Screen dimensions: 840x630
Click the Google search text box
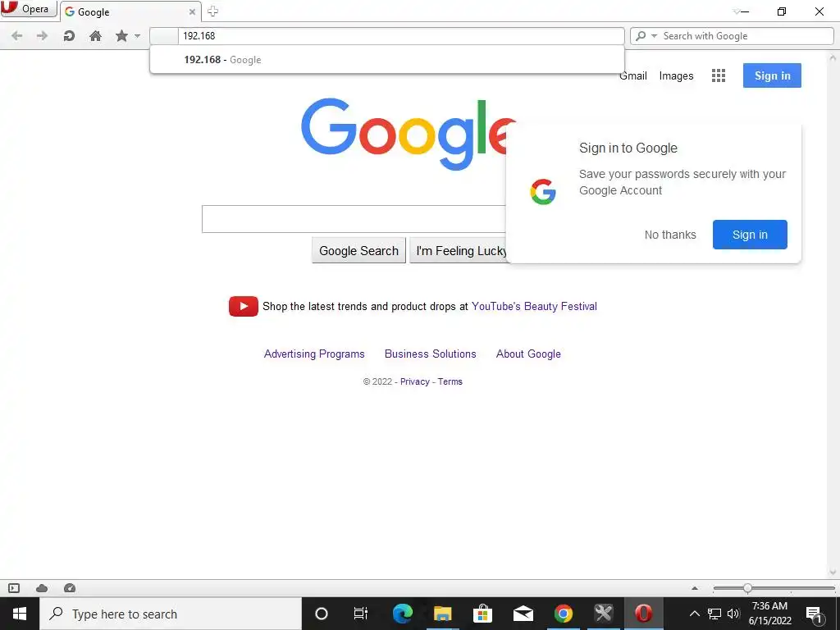click(354, 219)
